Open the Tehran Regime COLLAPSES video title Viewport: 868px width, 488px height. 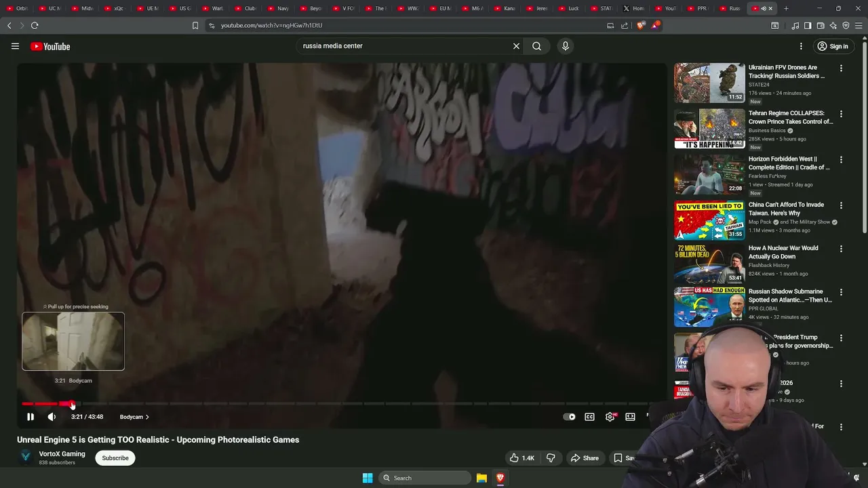[x=791, y=117]
